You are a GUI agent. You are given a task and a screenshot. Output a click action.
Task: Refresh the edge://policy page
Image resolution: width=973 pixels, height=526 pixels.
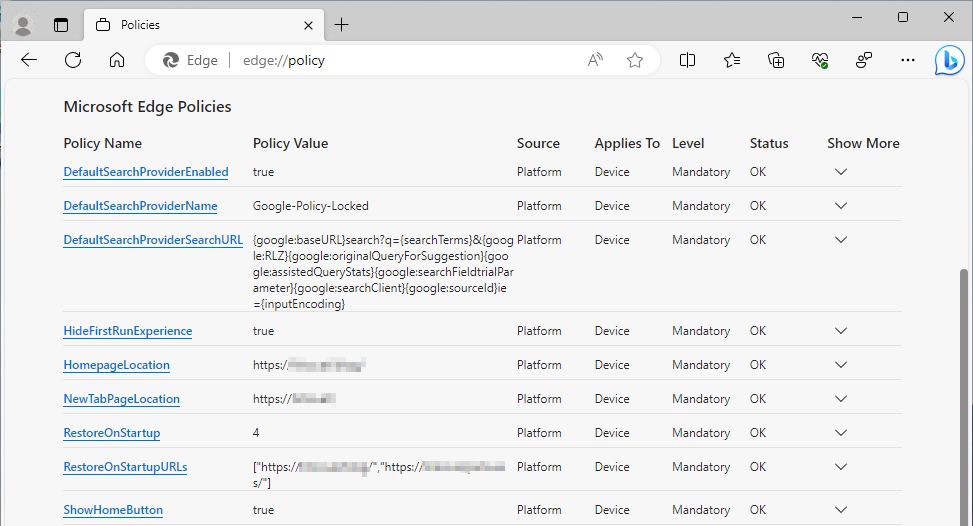coord(73,60)
